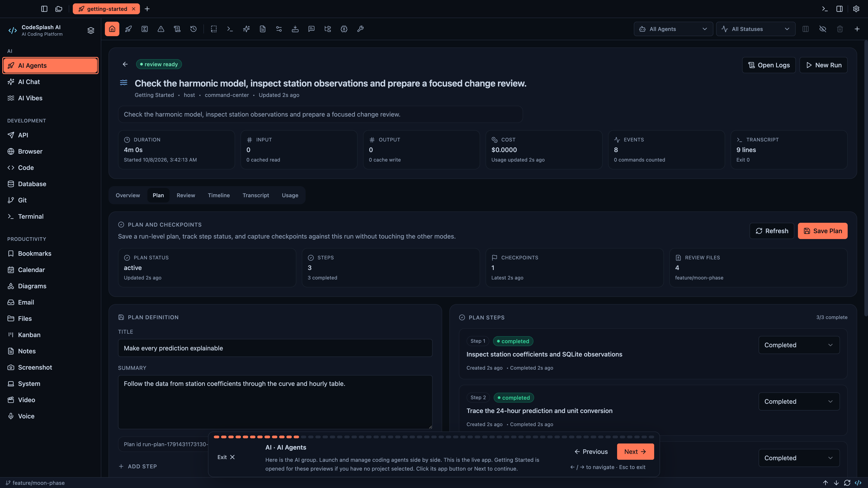
Task: Open the sigma summary toolbar icon
Action: click(145, 29)
